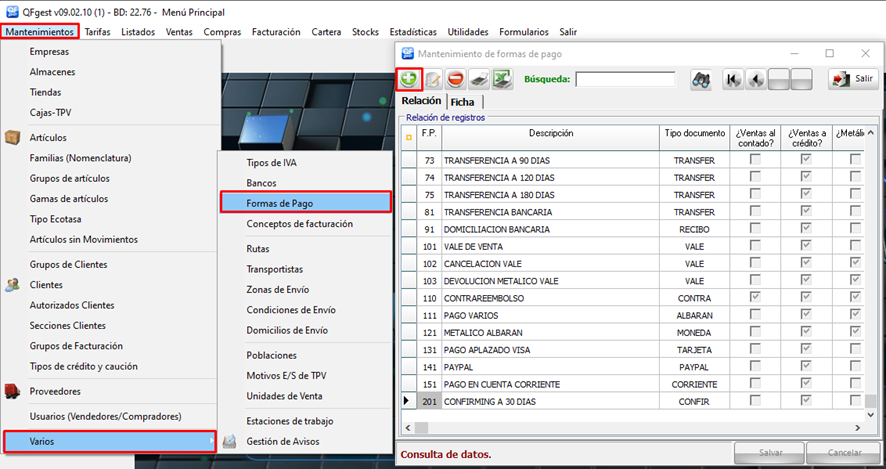The width and height of the screenshot is (886, 469).
Task: Click the Tipo documento column header
Action: (694, 137)
